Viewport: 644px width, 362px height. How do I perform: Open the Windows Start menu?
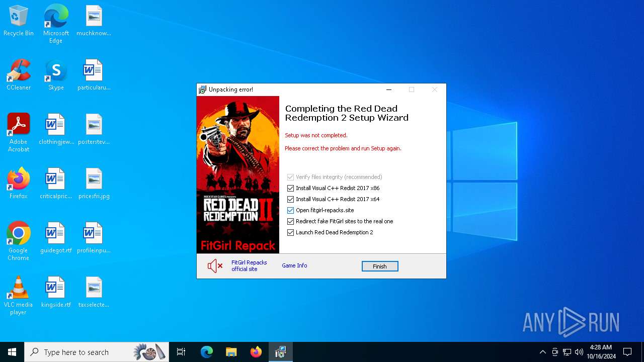pos(12,352)
